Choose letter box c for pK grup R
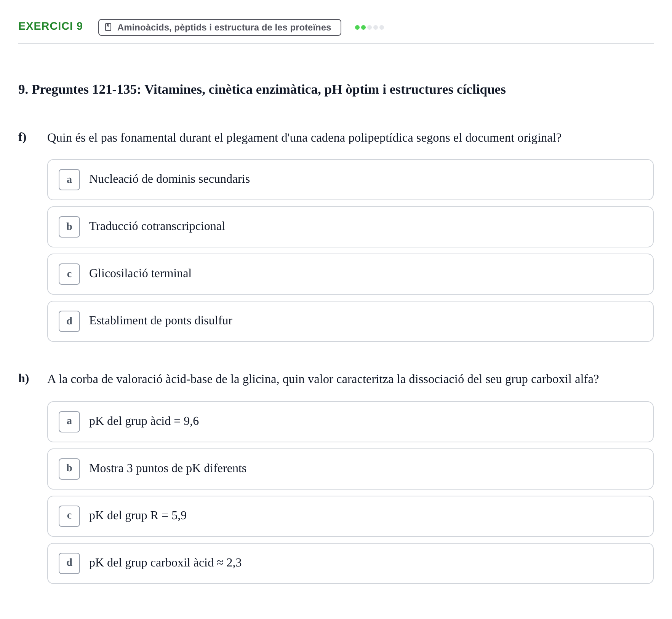Image resolution: width=672 pixels, height=619 pixels. [x=69, y=516]
